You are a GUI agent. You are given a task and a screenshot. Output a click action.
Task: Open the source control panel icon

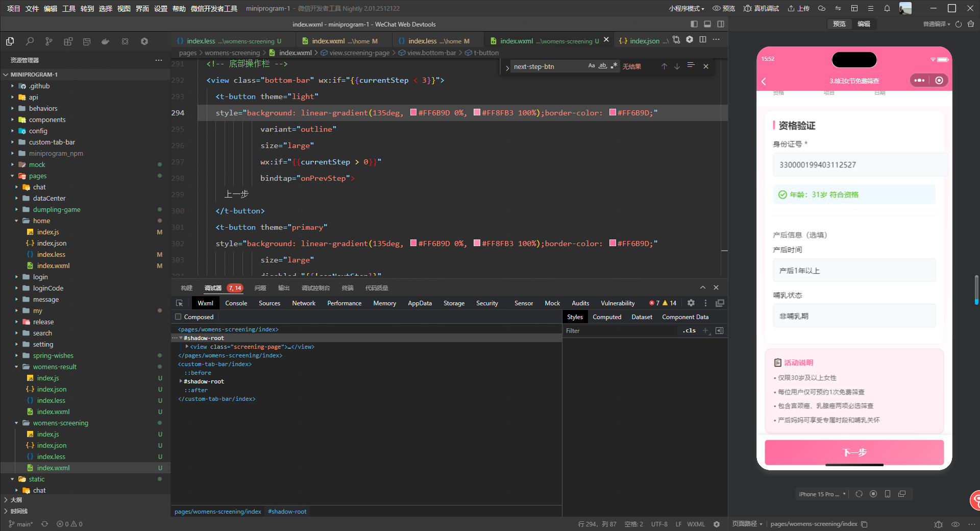coord(48,41)
